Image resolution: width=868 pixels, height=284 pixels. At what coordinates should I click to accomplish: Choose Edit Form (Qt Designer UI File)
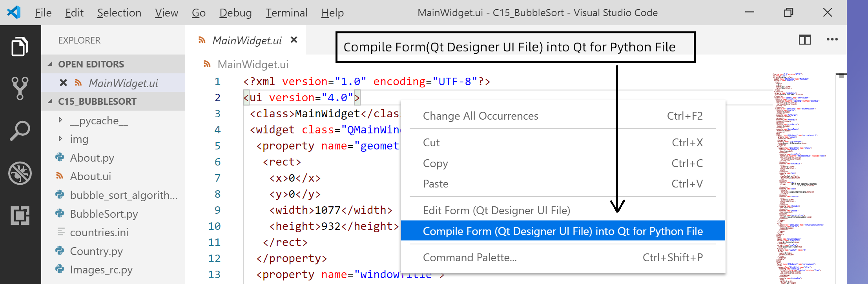563,210
